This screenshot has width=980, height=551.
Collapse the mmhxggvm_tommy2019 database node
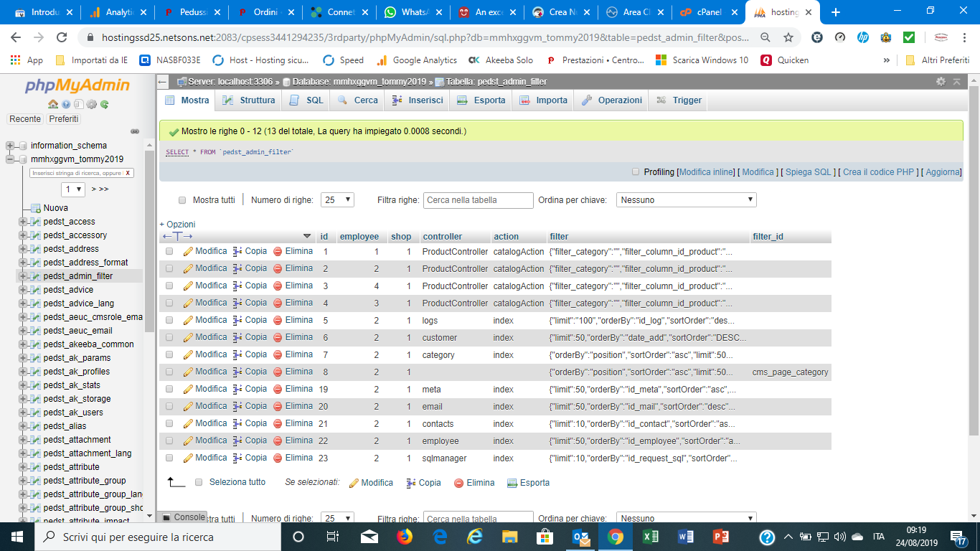click(11, 159)
